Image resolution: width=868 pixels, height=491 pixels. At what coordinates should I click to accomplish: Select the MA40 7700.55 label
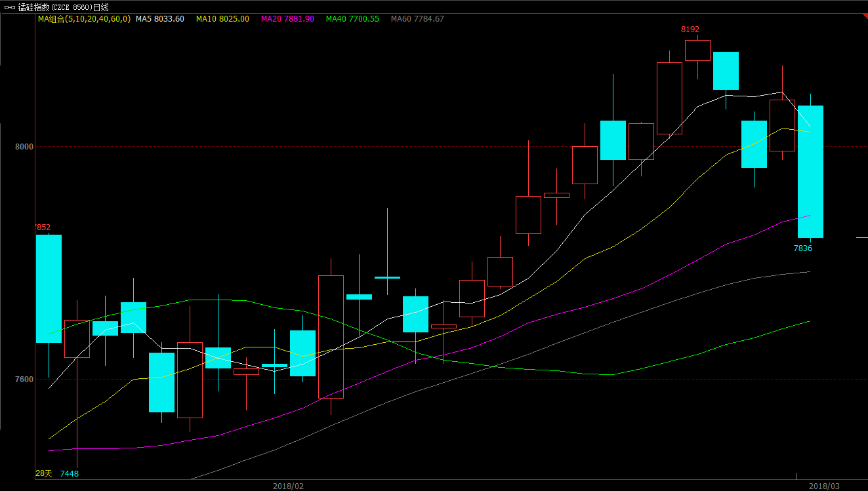(x=352, y=19)
